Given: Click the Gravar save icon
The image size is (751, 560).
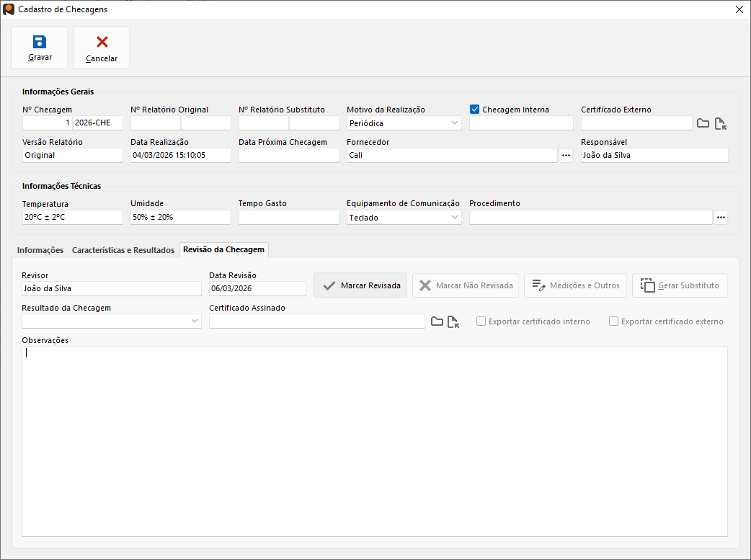Looking at the screenshot, I should tap(40, 42).
